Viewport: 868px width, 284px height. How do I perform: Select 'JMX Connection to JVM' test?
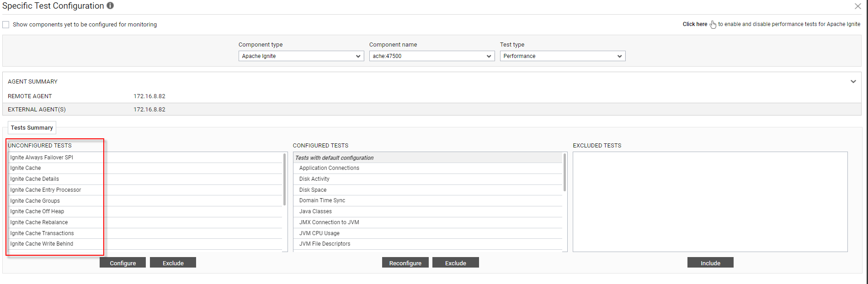pyautogui.click(x=428, y=222)
